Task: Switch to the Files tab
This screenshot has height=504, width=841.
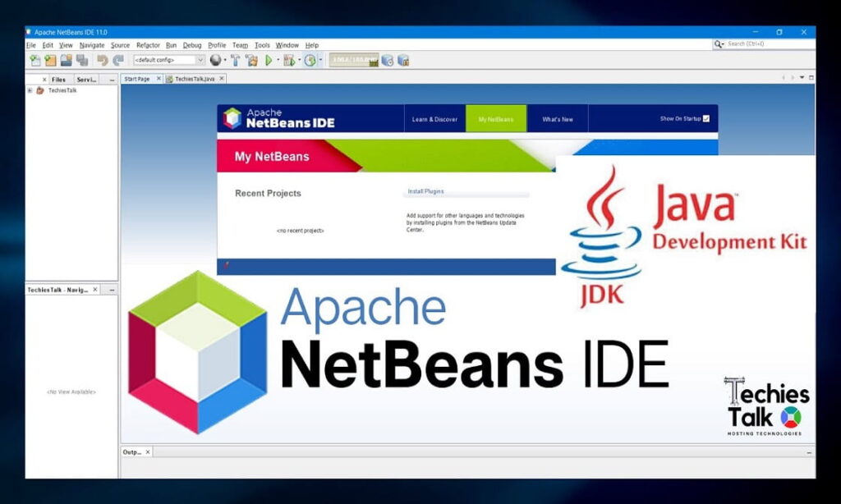Action: coord(58,80)
